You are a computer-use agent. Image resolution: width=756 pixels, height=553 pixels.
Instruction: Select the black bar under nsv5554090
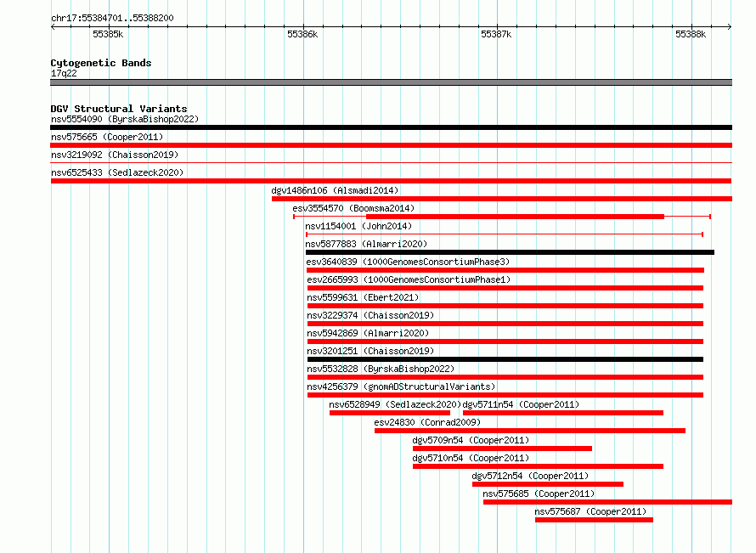(391, 127)
